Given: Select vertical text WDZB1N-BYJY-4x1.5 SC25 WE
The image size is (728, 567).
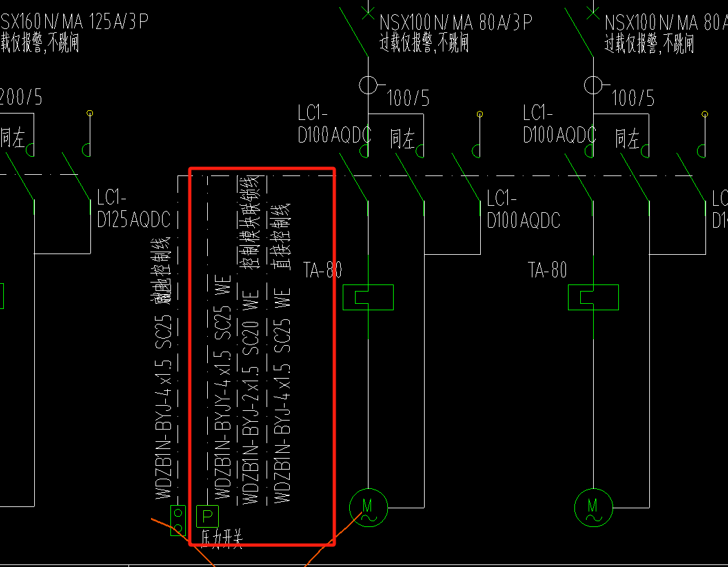Looking at the screenshot, I should [223, 388].
